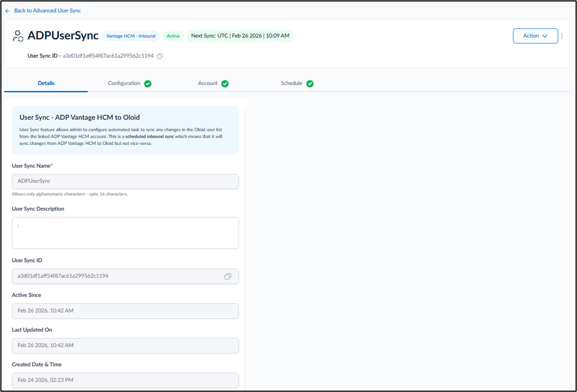The height and width of the screenshot is (392, 577).
Task: Click the Configuration green checkmark icon
Action: pos(148,84)
